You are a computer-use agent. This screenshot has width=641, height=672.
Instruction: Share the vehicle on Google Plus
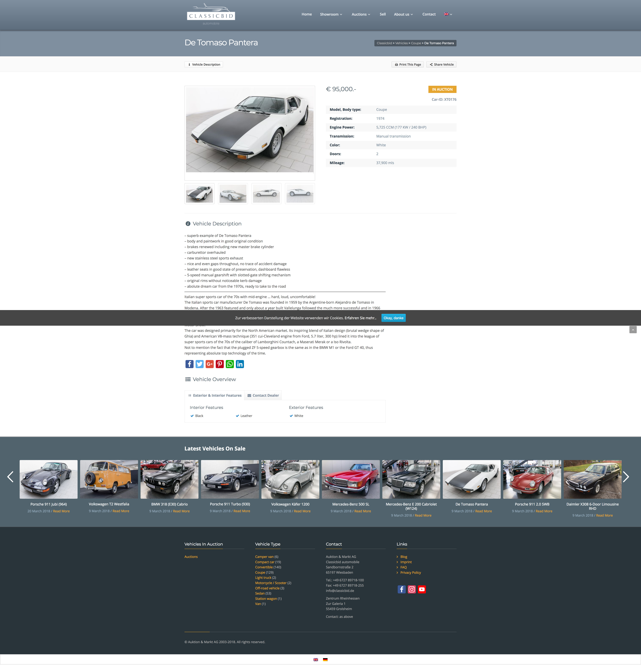pos(209,364)
